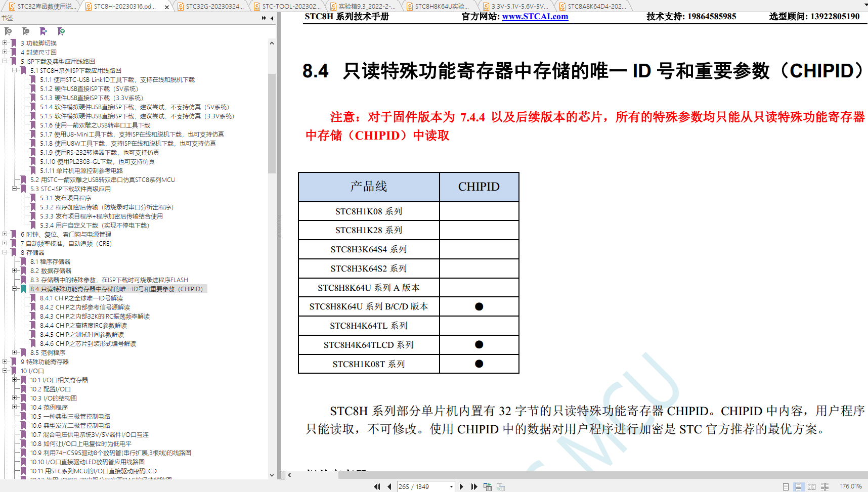
Task: Click the 176.01% zoom level
Action: 851,486
